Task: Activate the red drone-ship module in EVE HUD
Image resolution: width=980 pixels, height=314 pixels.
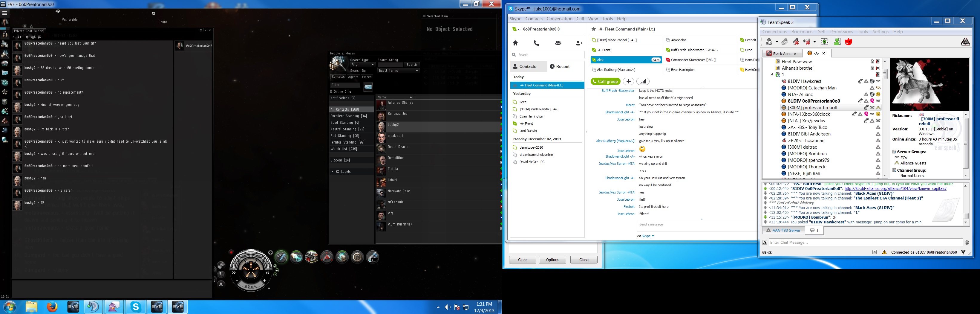Action: tap(327, 257)
